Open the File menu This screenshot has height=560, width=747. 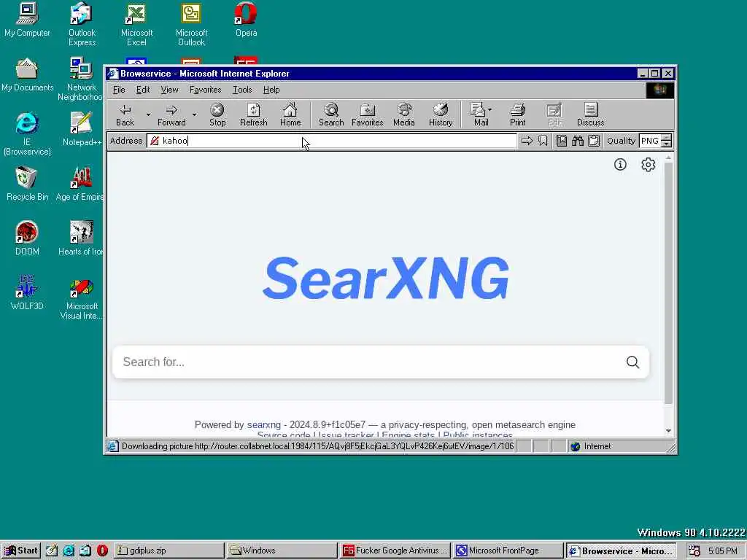[119, 90]
